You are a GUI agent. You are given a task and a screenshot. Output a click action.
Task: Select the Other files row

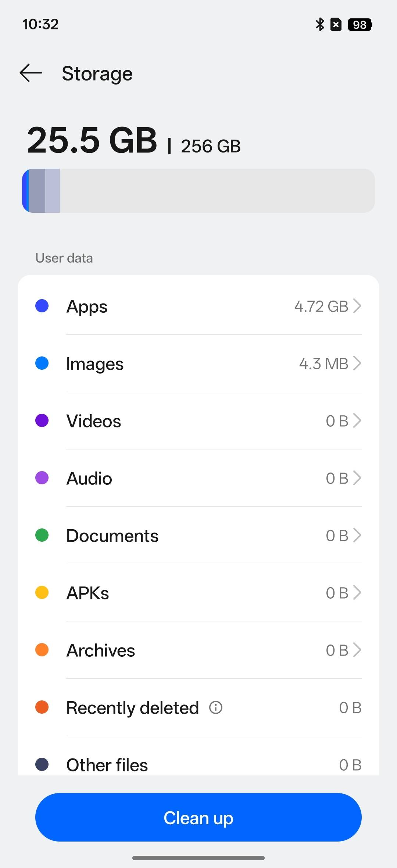click(198, 761)
